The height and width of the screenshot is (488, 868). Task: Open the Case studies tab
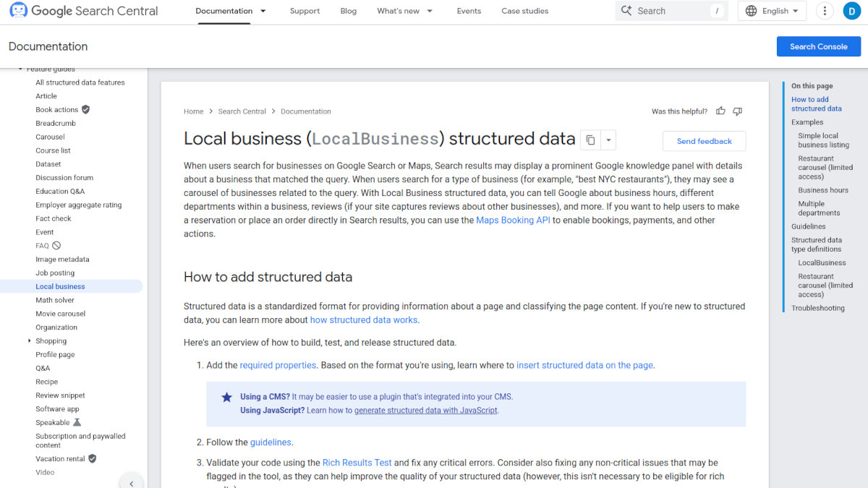coord(524,11)
